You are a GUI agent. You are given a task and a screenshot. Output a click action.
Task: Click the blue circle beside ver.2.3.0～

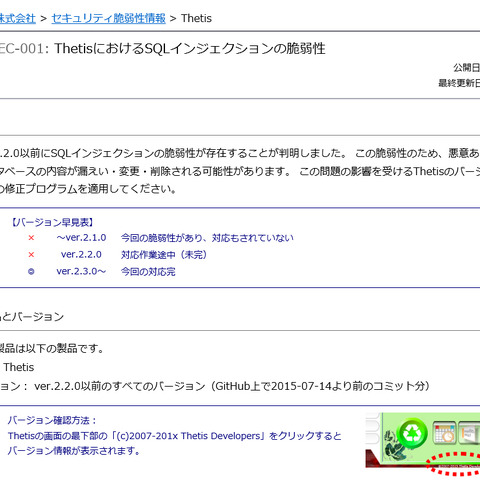[31, 272]
